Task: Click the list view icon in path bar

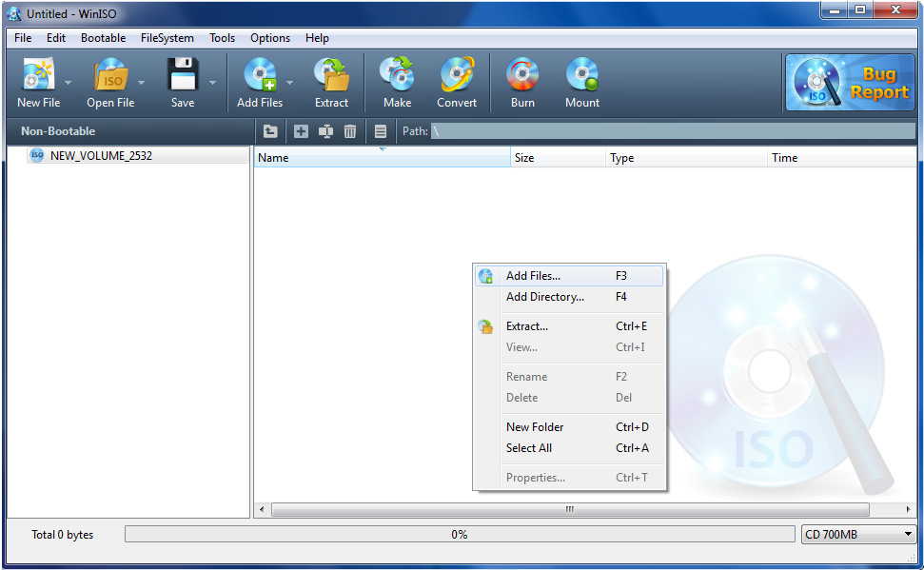Action: pyautogui.click(x=381, y=131)
